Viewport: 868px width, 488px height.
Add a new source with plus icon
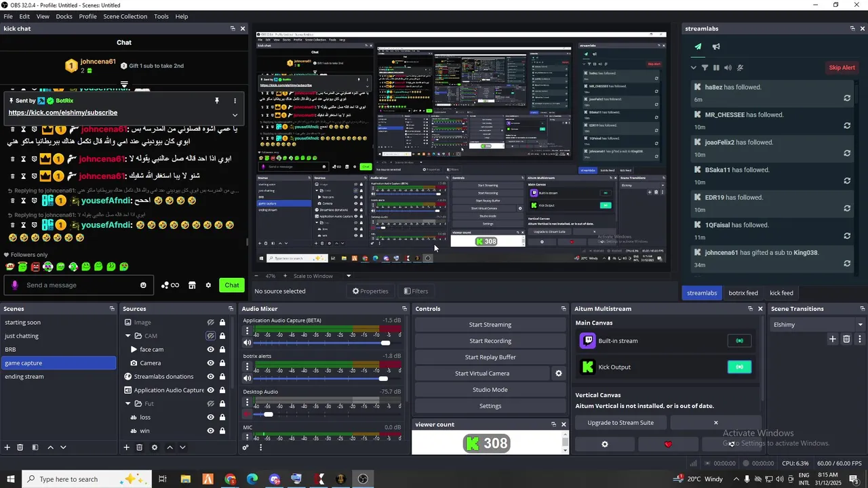pyautogui.click(x=126, y=447)
